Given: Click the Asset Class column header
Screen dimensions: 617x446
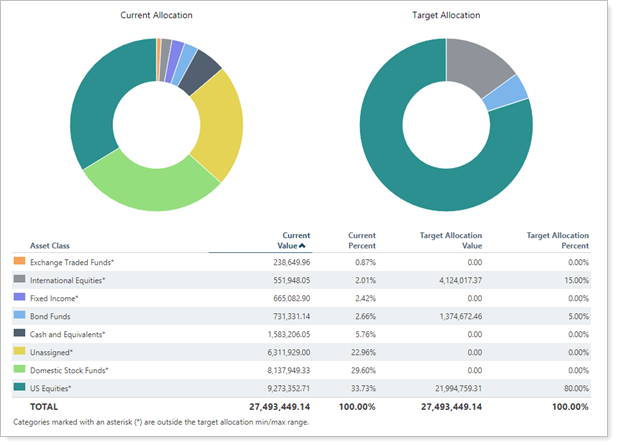Looking at the screenshot, I should pos(53,245).
